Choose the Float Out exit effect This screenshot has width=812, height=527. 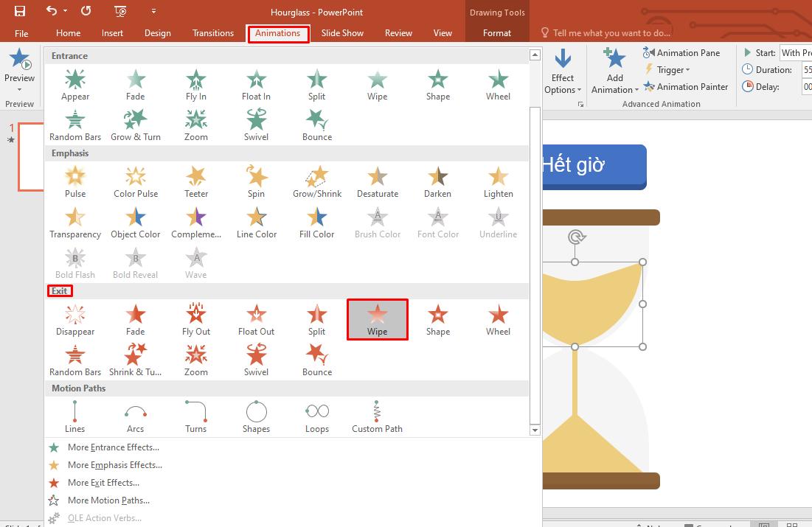pyautogui.click(x=257, y=320)
